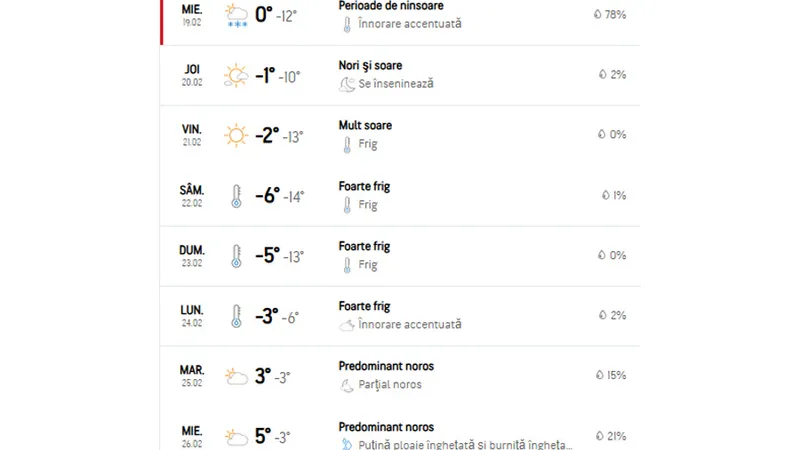
Task: Click the blue thermometer icon for DUM. 23.02
Action: [236, 256]
